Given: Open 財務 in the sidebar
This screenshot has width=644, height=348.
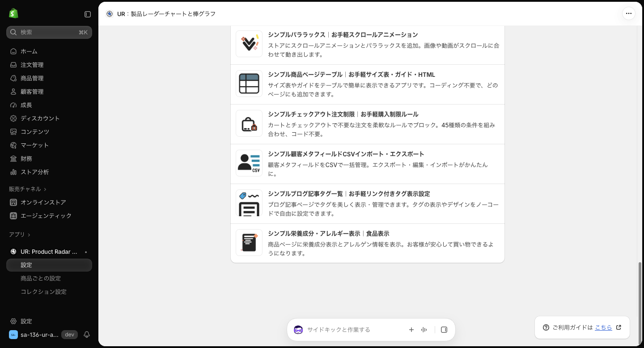Looking at the screenshot, I should (x=49, y=159).
